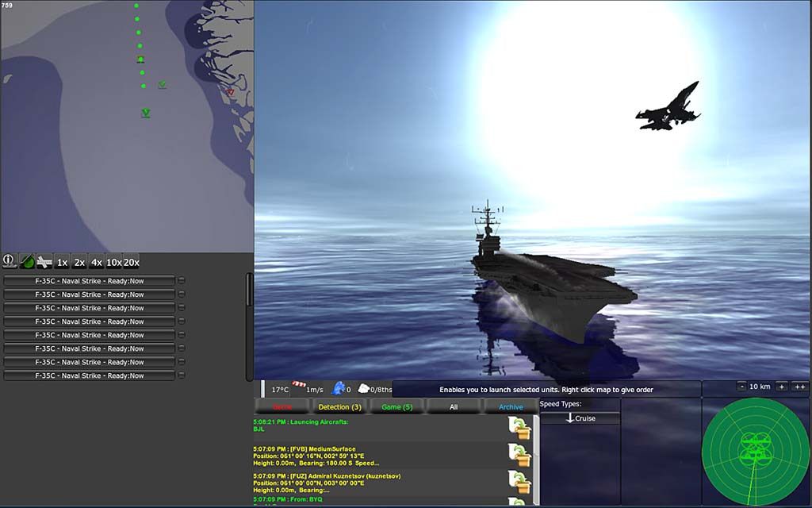Click the green circular radar display
This screenshot has width=812, height=508.
click(756, 452)
